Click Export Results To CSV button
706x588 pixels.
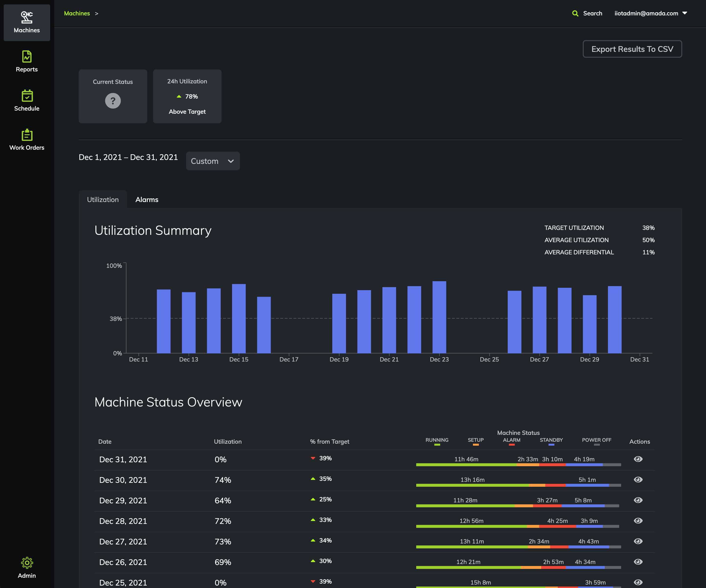tap(632, 49)
